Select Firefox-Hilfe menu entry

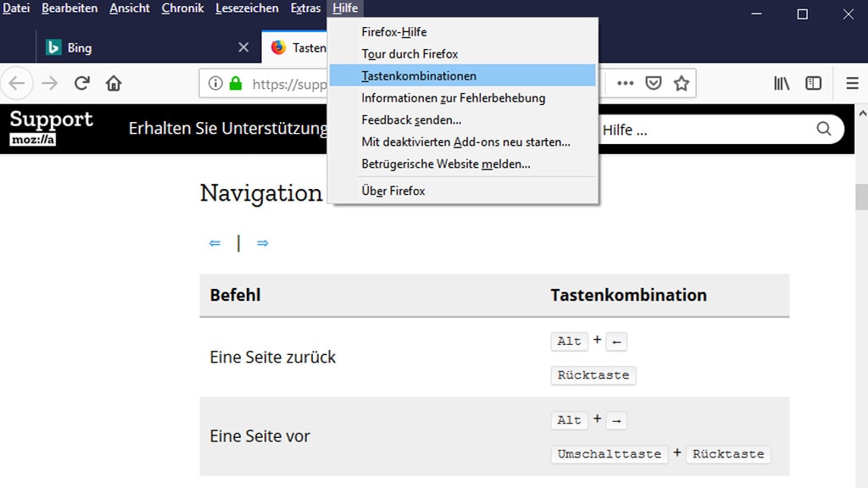pos(462,32)
